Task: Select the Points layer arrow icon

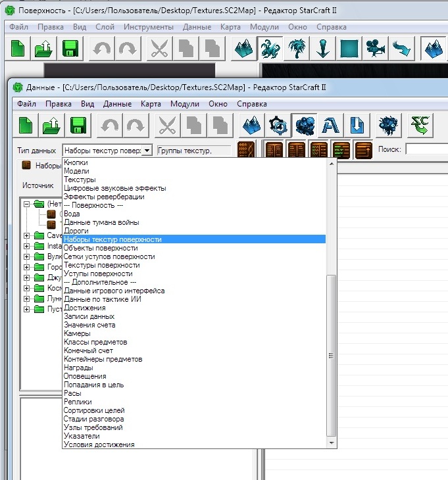Action: coord(323,49)
